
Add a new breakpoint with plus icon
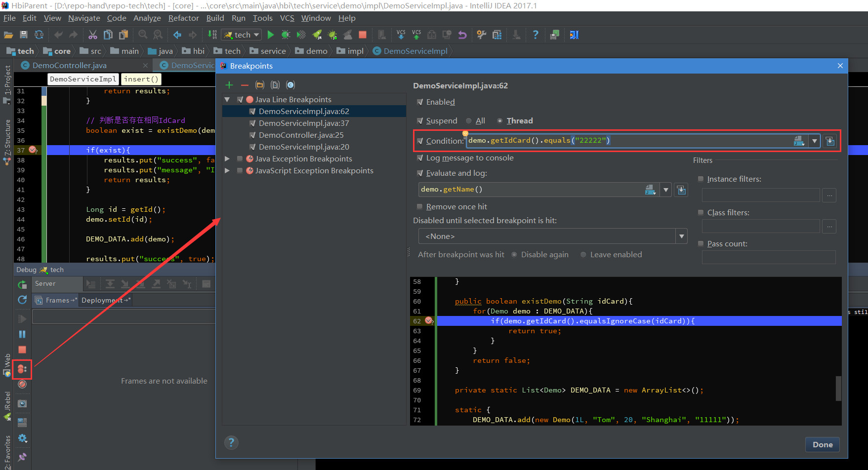tap(229, 85)
